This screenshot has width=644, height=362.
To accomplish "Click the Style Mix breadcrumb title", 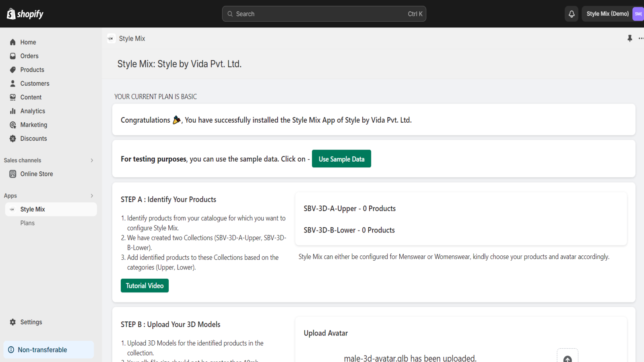I will [x=132, y=39].
